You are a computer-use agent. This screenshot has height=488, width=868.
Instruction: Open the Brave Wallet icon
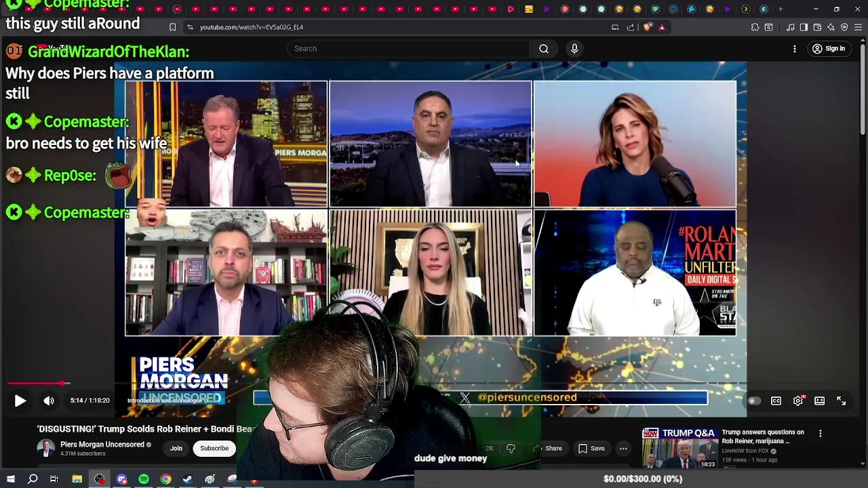tap(817, 27)
